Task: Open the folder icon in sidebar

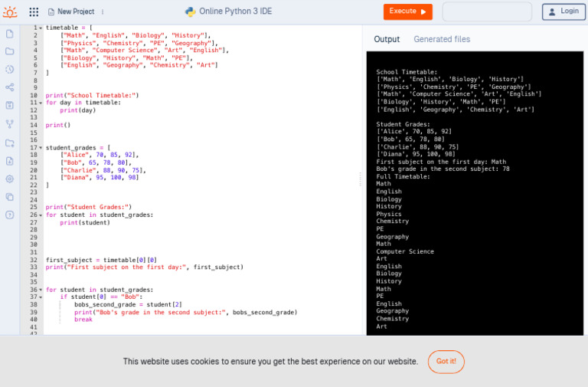Action: click(10, 51)
